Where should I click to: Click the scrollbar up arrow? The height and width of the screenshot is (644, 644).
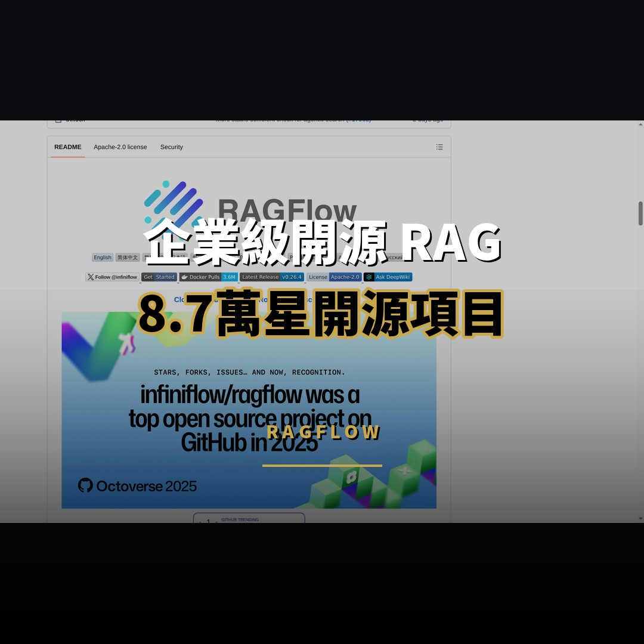coord(640,124)
